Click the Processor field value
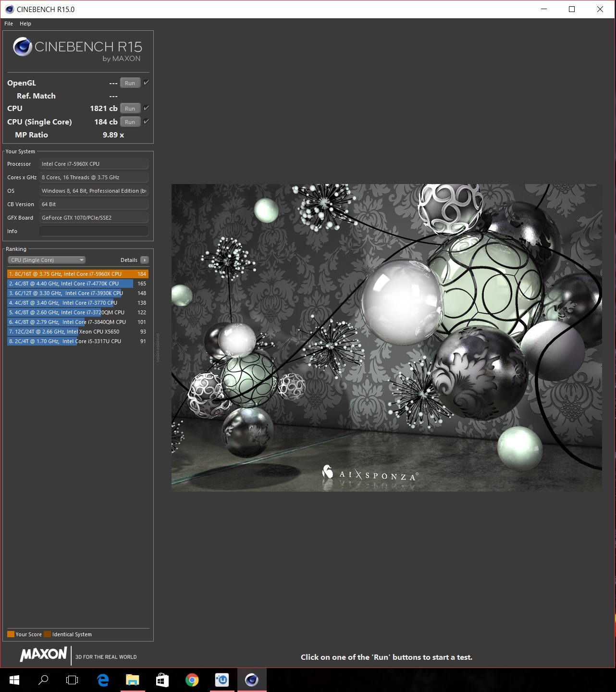Viewport: 616px width, 692px height. tap(94, 164)
